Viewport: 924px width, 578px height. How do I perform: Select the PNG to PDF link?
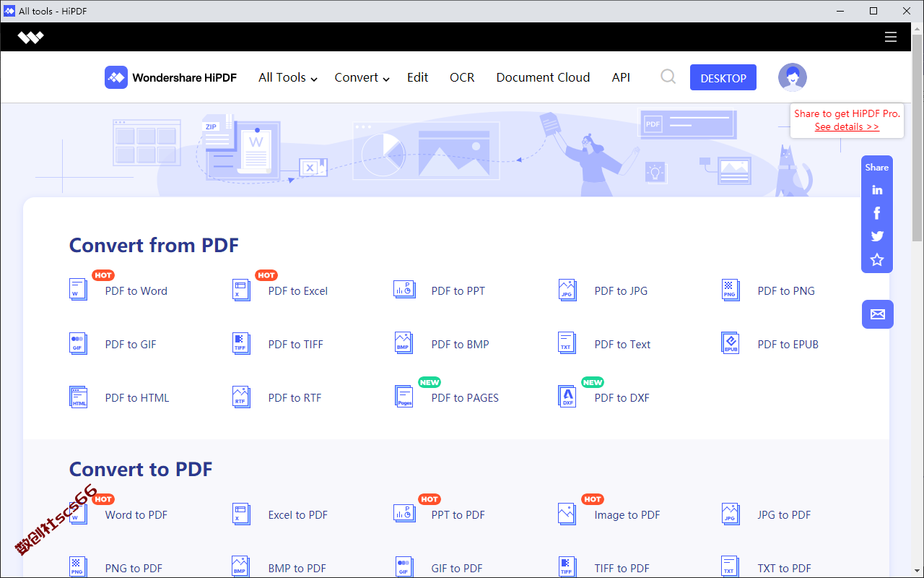[x=134, y=568]
